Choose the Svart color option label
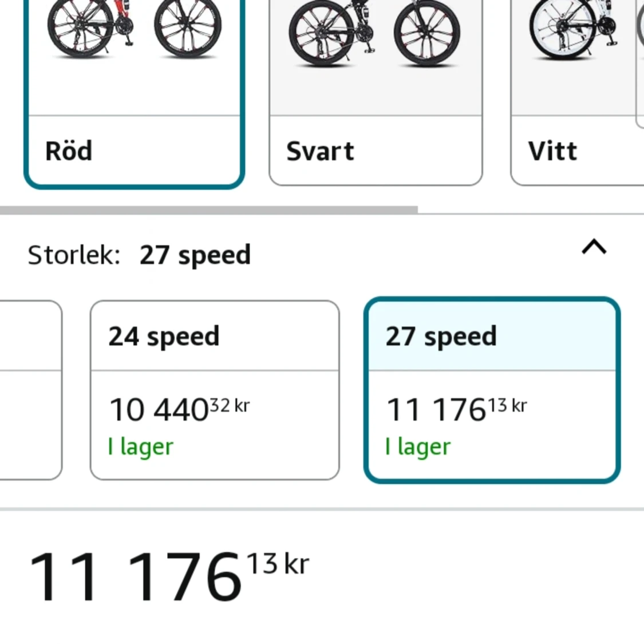This screenshot has height=644, width=644. [x=320, y=151]
